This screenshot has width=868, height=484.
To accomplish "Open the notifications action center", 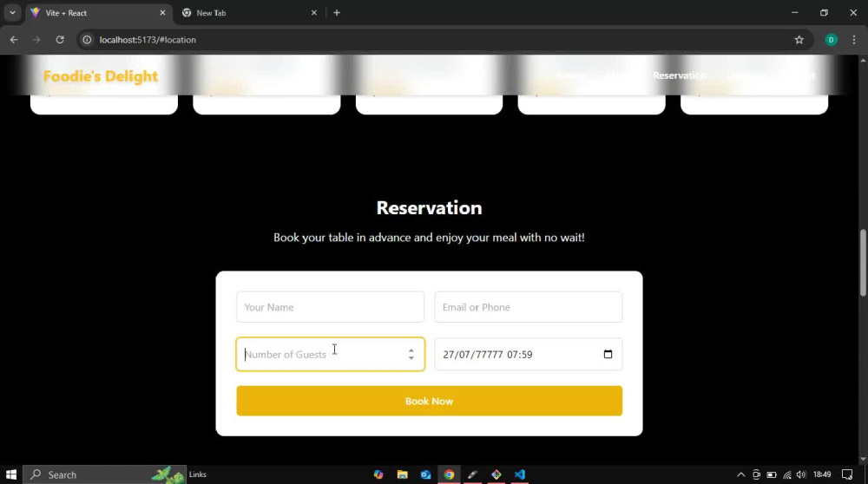I will coord(847,474).
